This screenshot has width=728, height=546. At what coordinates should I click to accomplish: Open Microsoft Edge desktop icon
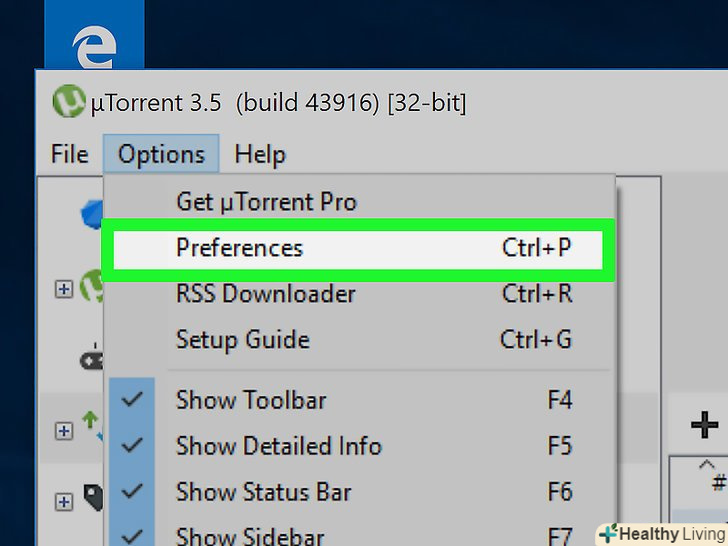point(94,45)
